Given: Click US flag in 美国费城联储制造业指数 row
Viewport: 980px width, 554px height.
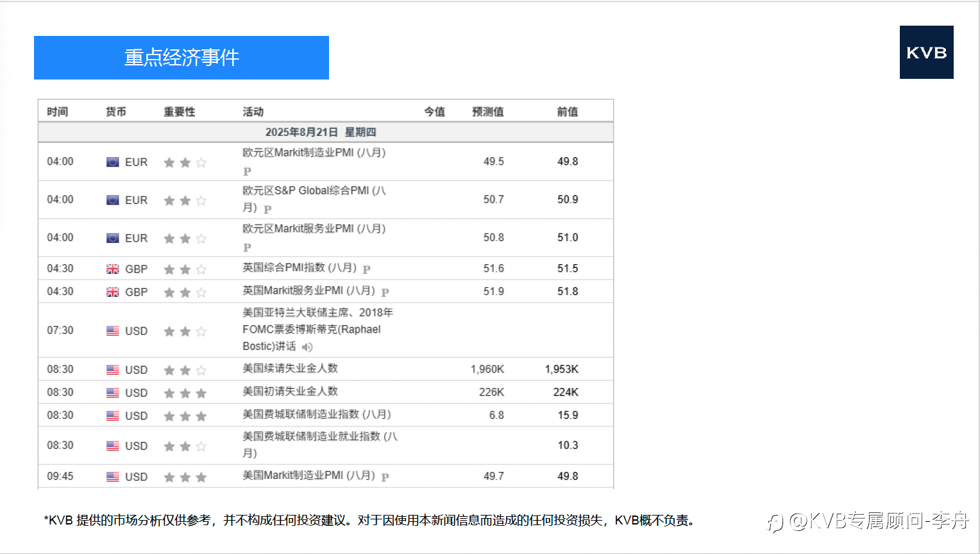Looking at the screenshot, I should point(113,416).
